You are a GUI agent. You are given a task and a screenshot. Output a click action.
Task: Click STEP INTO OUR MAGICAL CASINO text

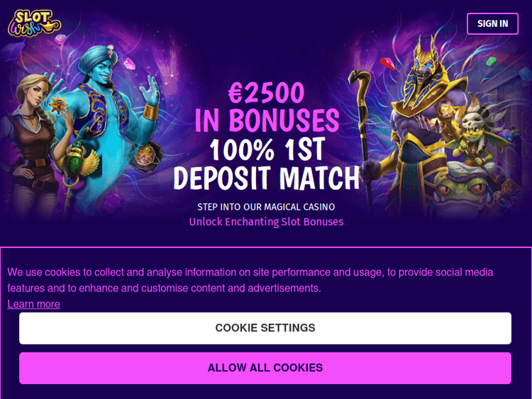coord(266,207)
